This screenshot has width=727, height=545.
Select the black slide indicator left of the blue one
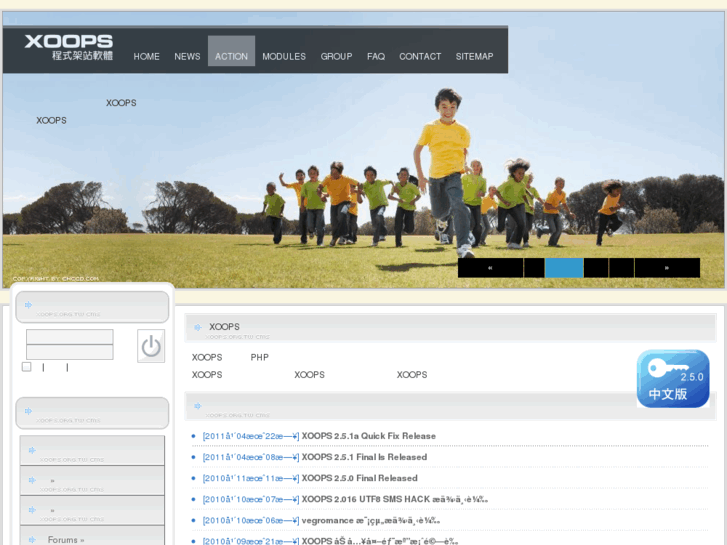pyautogui.click(x=534, y=268)
